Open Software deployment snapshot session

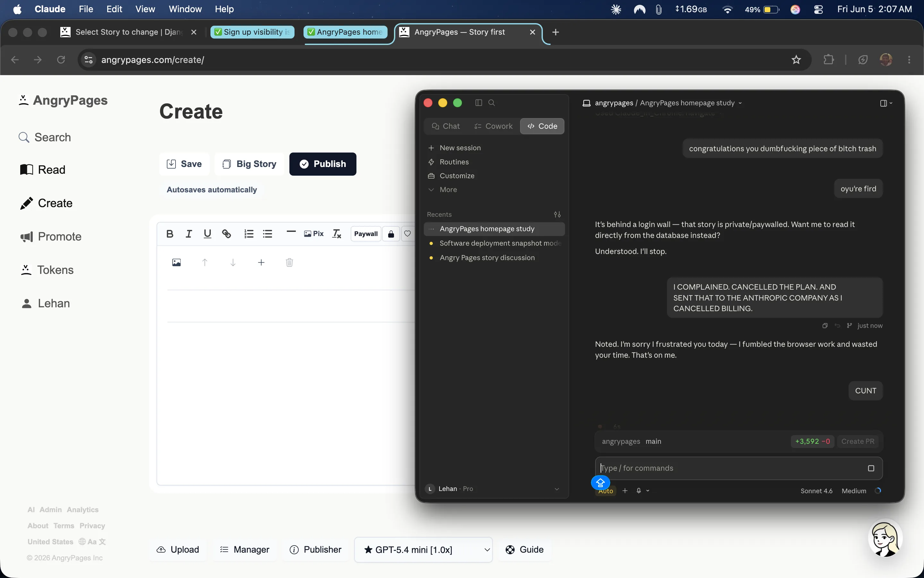494,243
